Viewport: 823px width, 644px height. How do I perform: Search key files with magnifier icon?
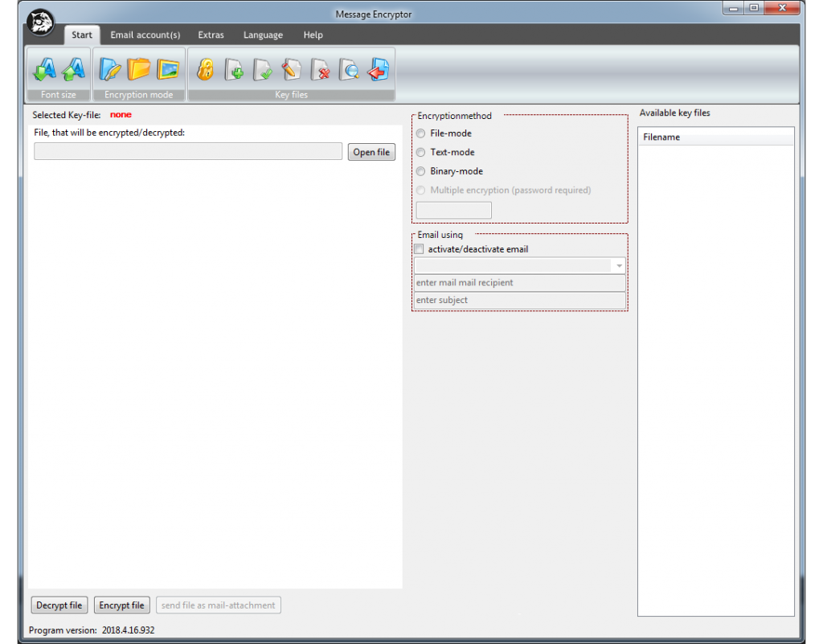point(349,70)
